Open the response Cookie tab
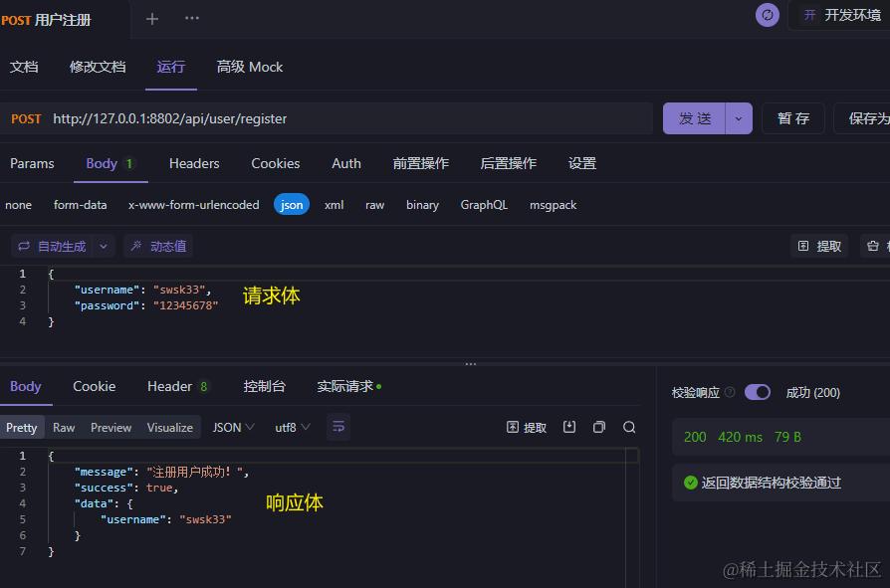 coord(95,387)
